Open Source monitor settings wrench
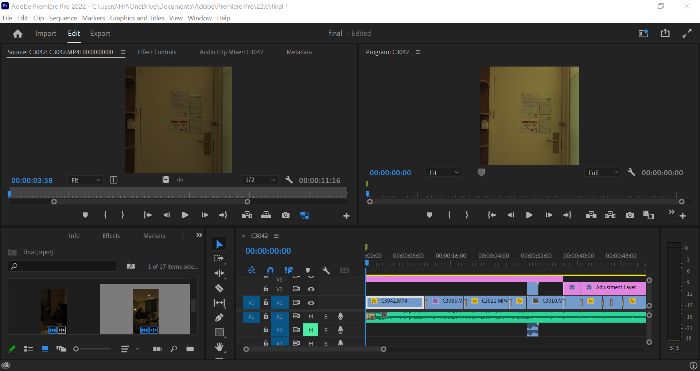This screenshot has height=371, width=700. tap(289, 180)
